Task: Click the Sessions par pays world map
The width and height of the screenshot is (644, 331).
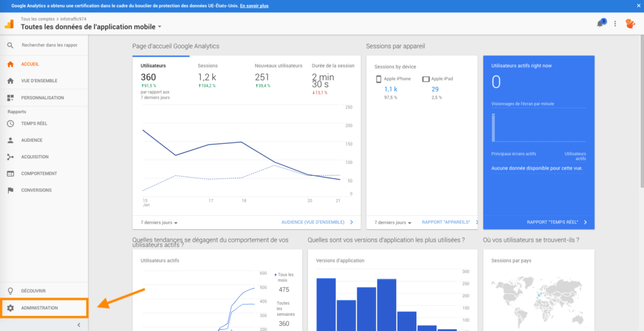Action: tap(538, 303)
